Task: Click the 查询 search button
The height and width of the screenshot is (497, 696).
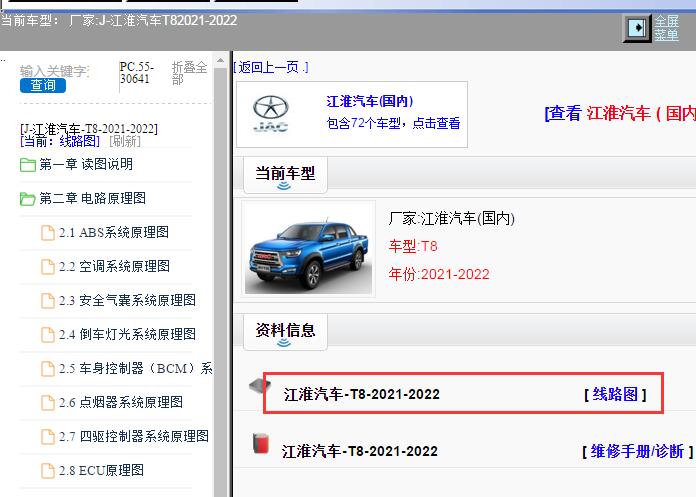Action: [43, 85]
